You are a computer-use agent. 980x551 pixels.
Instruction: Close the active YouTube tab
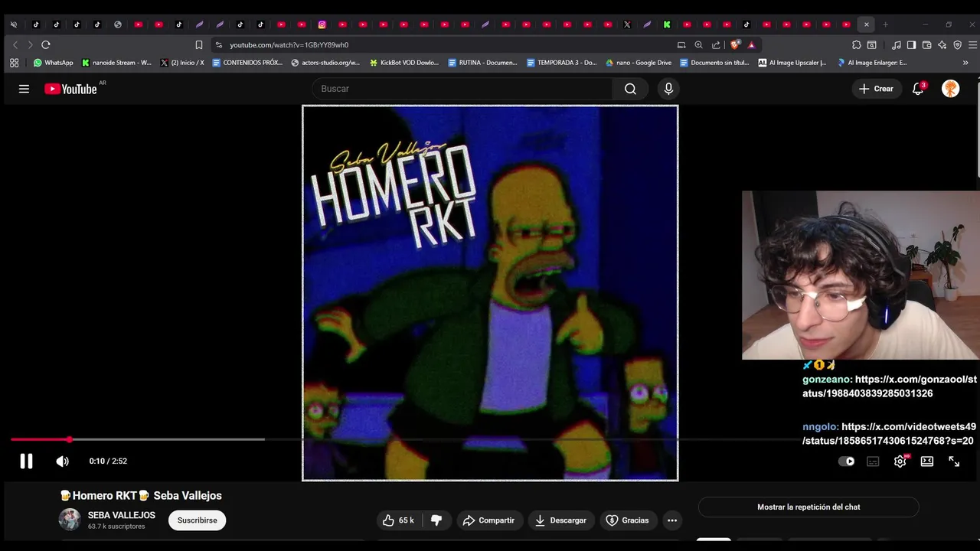coord(866,24)
